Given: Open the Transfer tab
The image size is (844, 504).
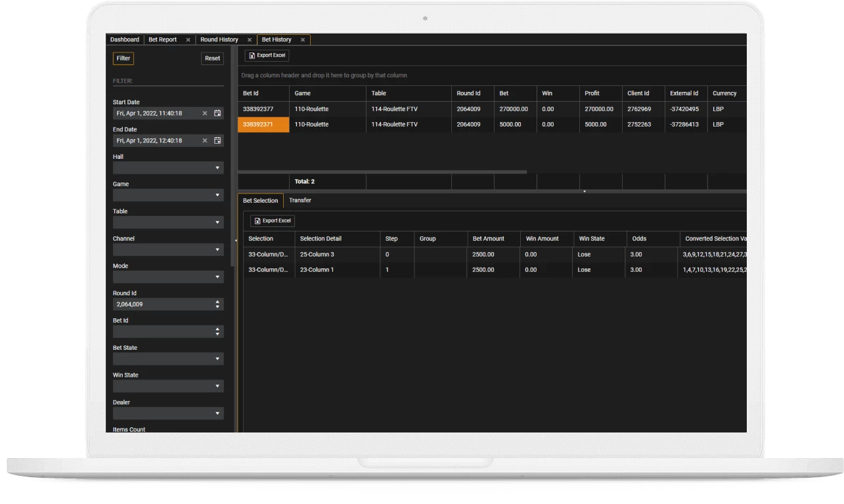Looking at the screenshot, I should [x=300, y=200].
